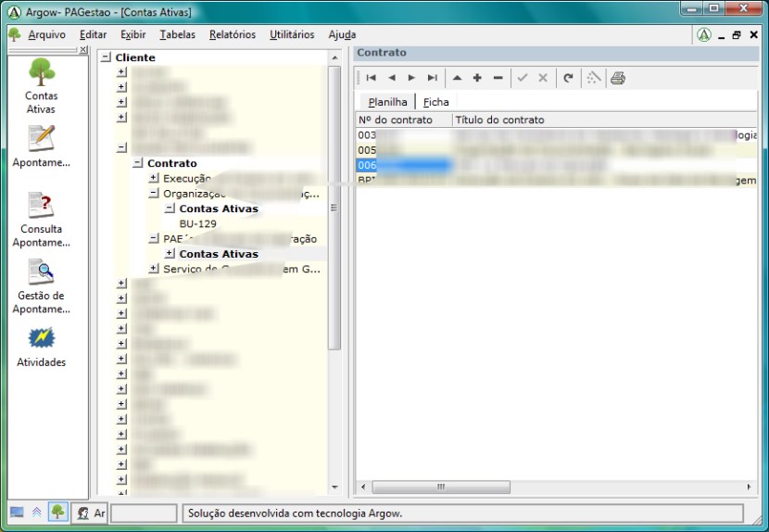
Task: Open the Exibir menu
Action: [132, 35]
